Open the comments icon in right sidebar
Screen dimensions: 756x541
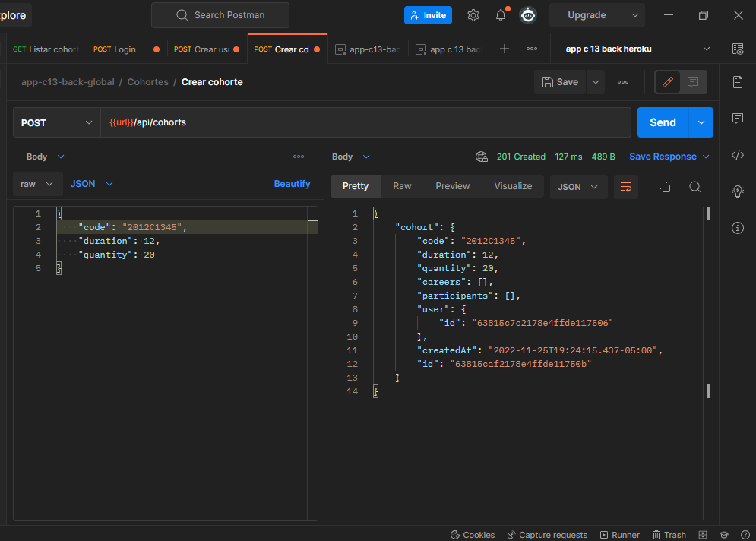coord(737,119)
